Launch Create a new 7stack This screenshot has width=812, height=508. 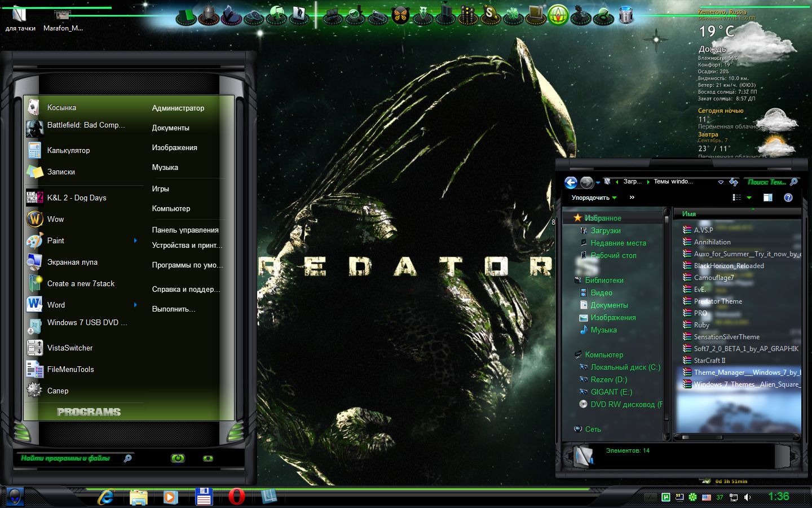pos(85,283)
